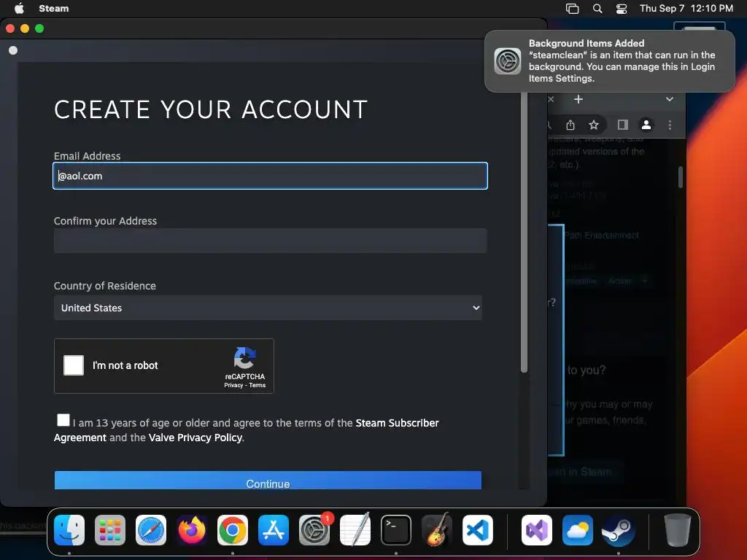Open reCAPTCHA Privacy link

tap(233, 385)
